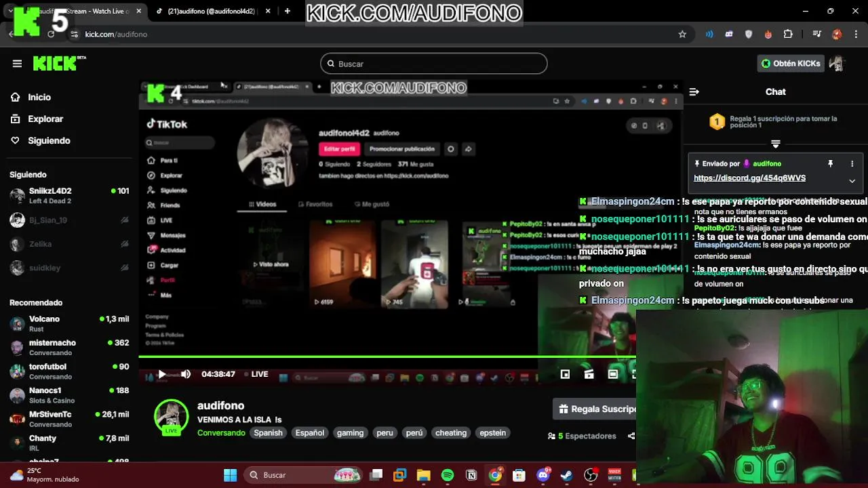Screen dimensions: 868x488
Task: Click the flame extension icon
Action: click(x=768, y=34)
